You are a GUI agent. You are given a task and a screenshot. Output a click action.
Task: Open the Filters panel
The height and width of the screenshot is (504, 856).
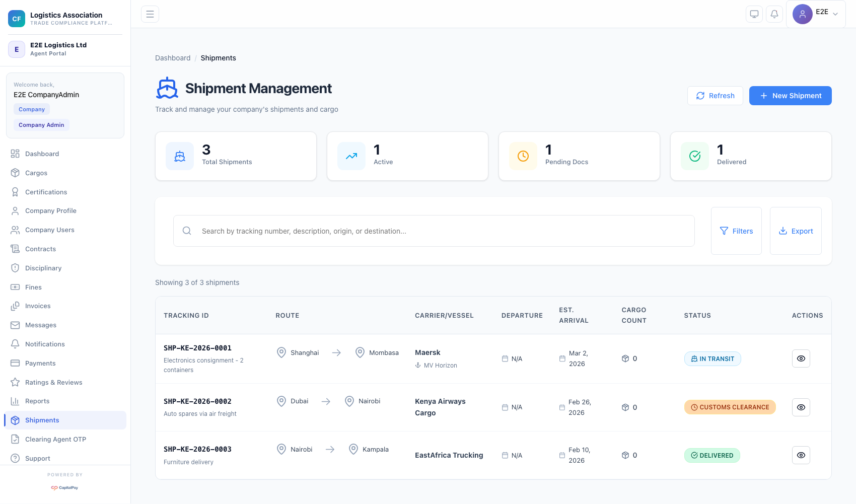736,231
